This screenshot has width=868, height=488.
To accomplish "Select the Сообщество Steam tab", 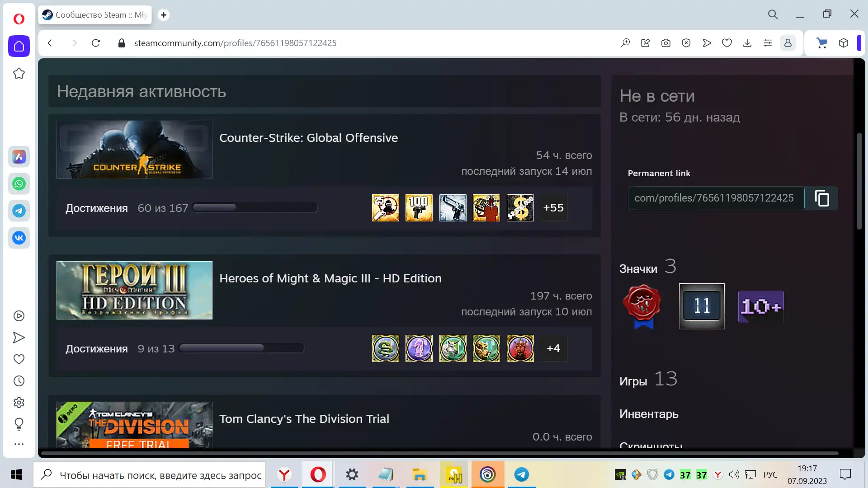I will click(x=95, y=15).
